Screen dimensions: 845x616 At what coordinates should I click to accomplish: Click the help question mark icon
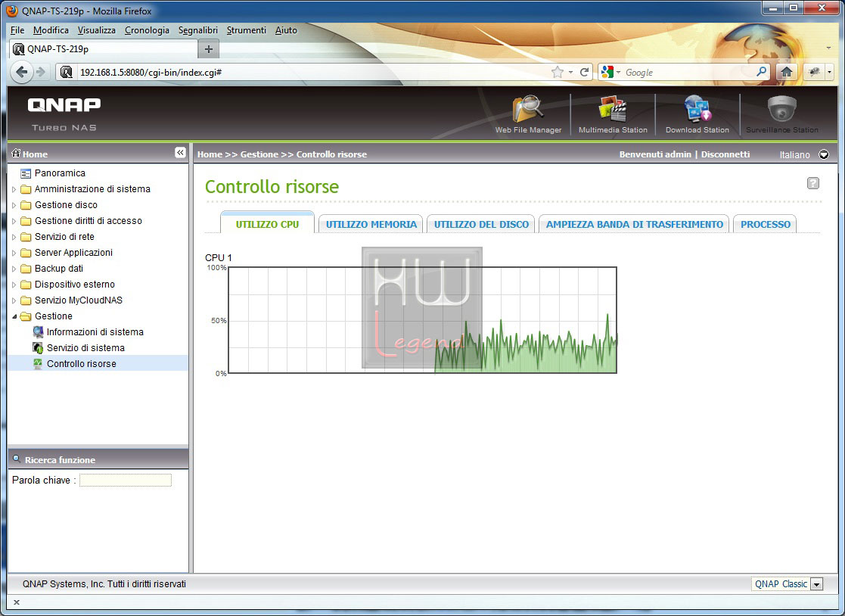[813, 183]
